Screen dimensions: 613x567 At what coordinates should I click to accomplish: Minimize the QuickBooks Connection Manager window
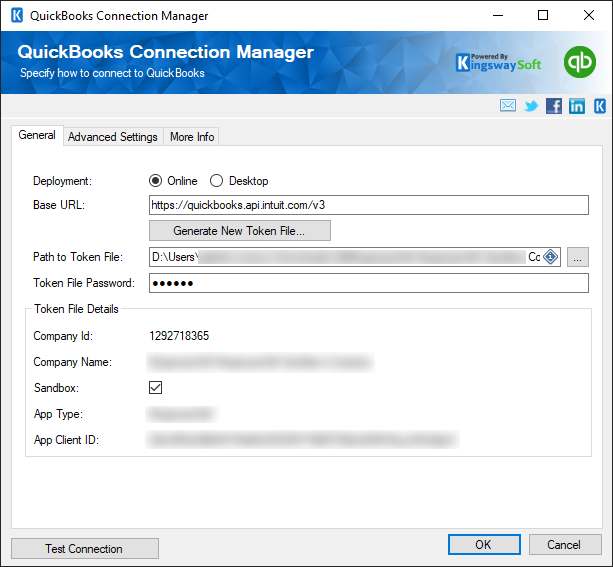click(x=498, y=16)
